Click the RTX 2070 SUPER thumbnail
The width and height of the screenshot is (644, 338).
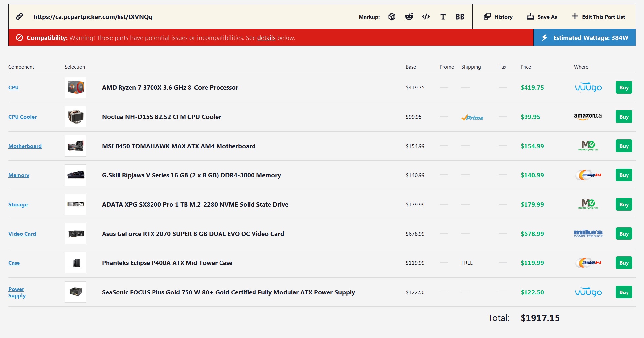pos(76,233)
